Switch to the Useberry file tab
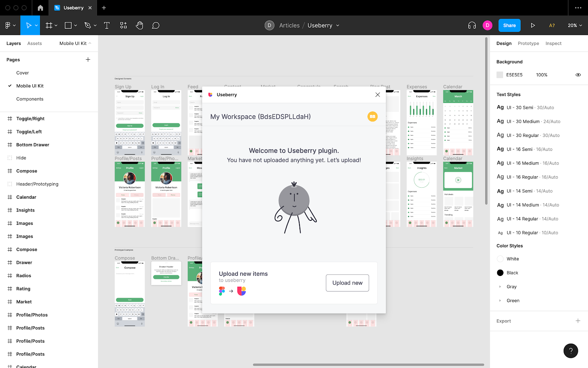 pyautogui.click(x=73, y=8)
